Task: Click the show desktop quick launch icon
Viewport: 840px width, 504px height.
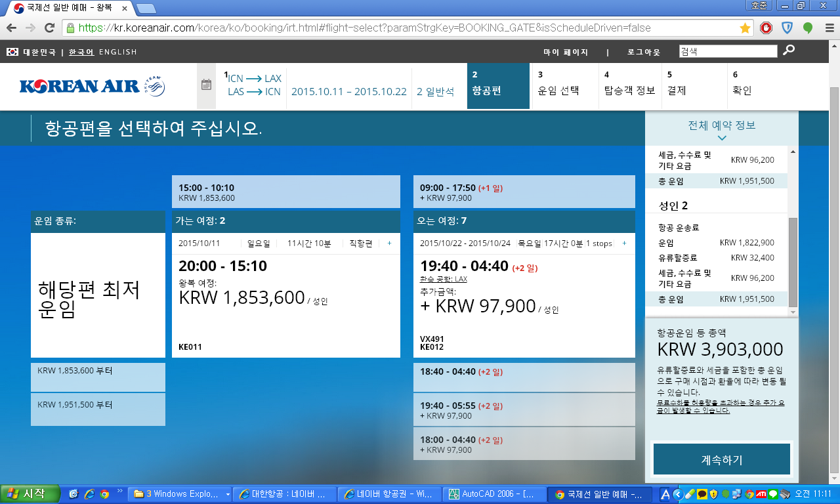Action: pos(73,493)
